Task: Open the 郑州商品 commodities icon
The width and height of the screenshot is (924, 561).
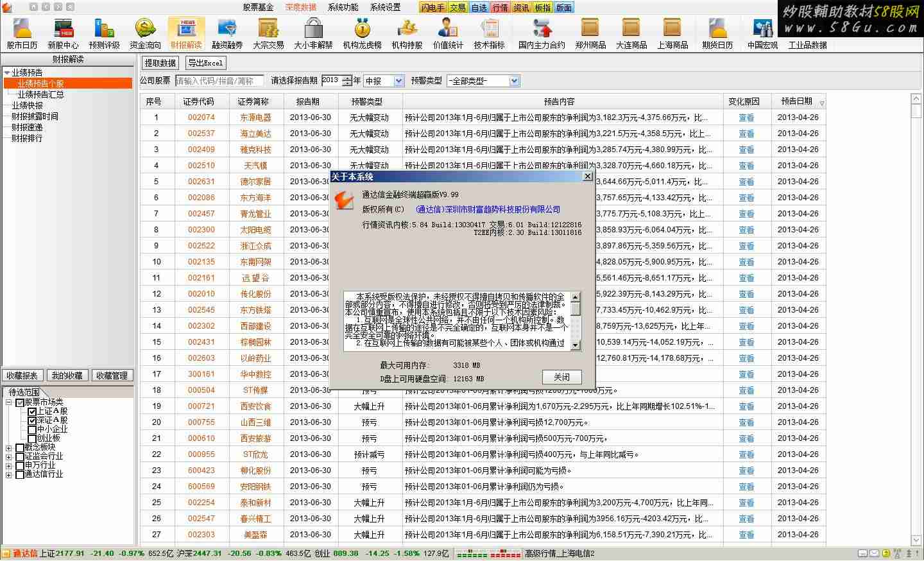Action: point(590,33)
